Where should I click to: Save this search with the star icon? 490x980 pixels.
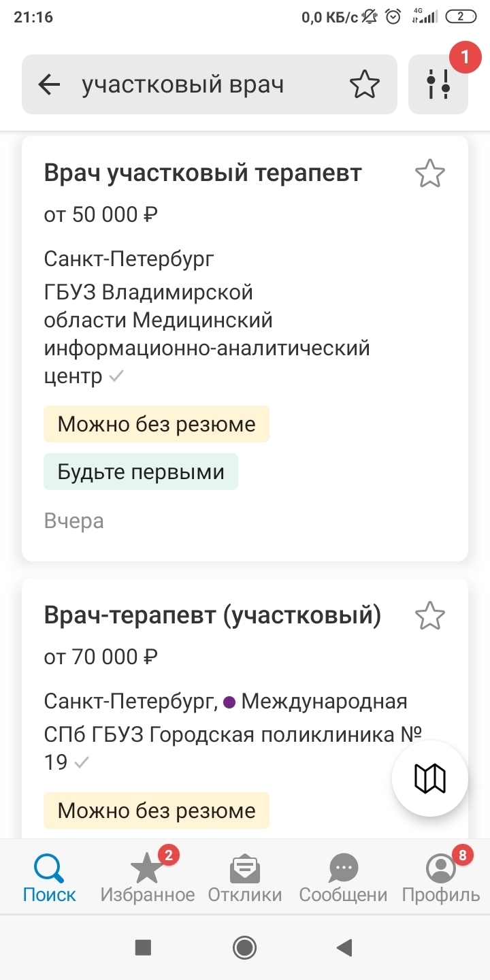coord(365,84)
